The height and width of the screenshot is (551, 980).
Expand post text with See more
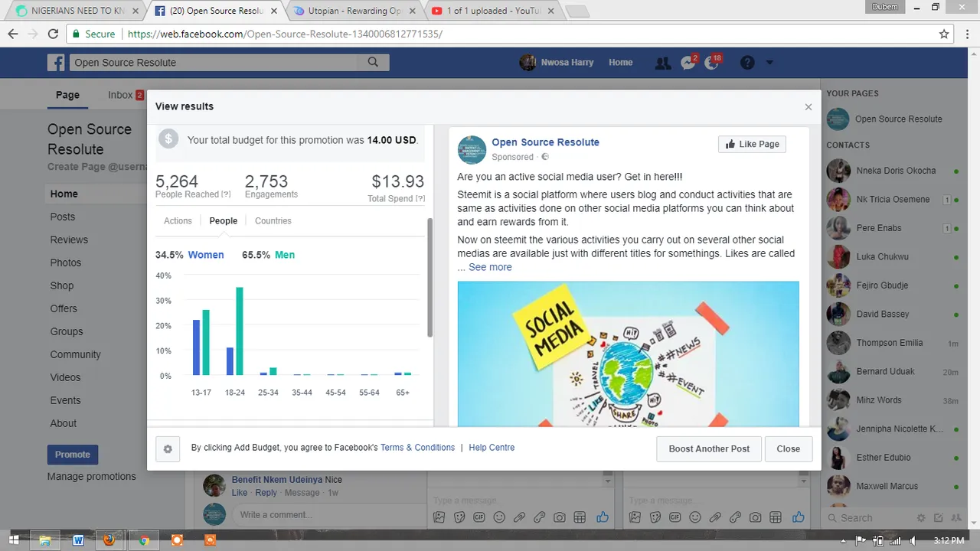[490, 267]
